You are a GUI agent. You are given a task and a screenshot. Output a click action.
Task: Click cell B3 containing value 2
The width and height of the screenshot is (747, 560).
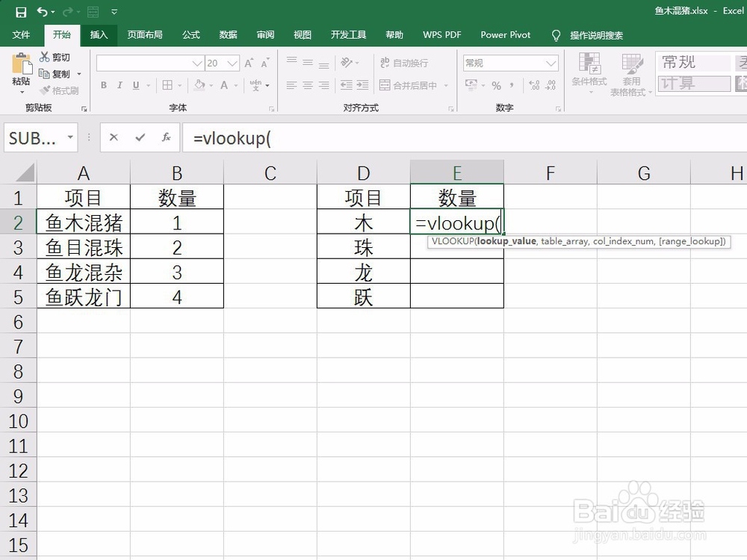click(176, 246)
